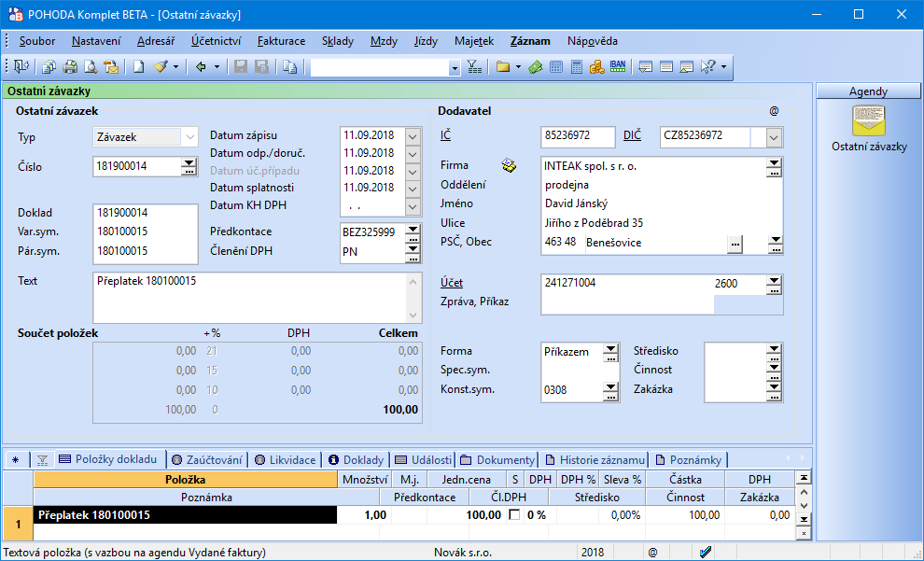This screenshot has width=924, height=561.
Task: Open Ostatní závazky envelope icon in Agendy panel
Action: click(x=869, y=120)
